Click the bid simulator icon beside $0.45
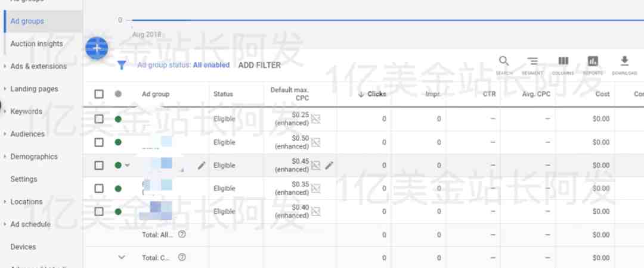Screen dimensions: 644x268 pos(315,166)
